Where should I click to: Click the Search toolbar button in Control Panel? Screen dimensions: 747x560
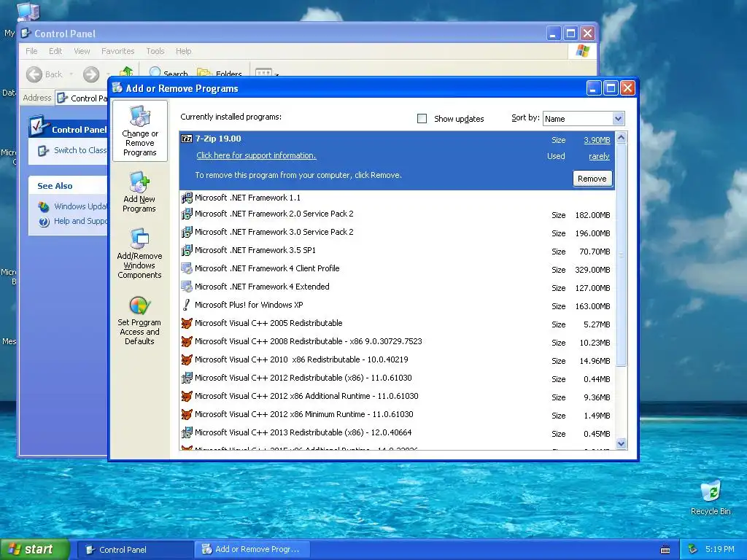169,74
